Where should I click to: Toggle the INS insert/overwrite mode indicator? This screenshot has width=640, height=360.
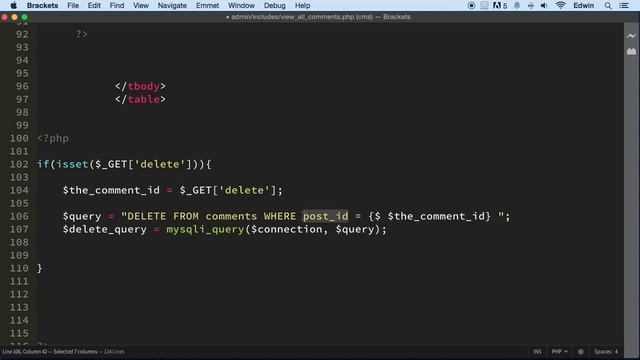(x=537, y=351)
